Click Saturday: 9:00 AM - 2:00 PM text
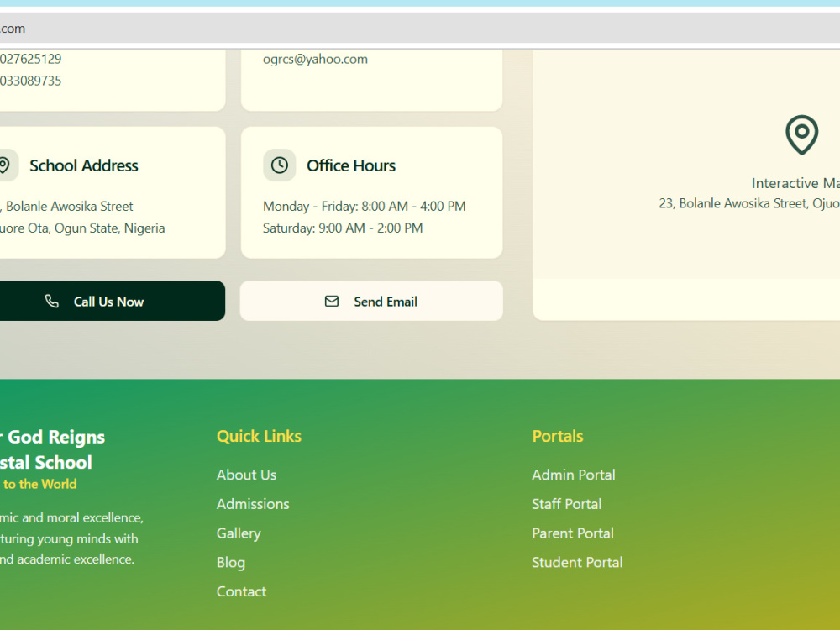840x630 pixels. (343, 228)
